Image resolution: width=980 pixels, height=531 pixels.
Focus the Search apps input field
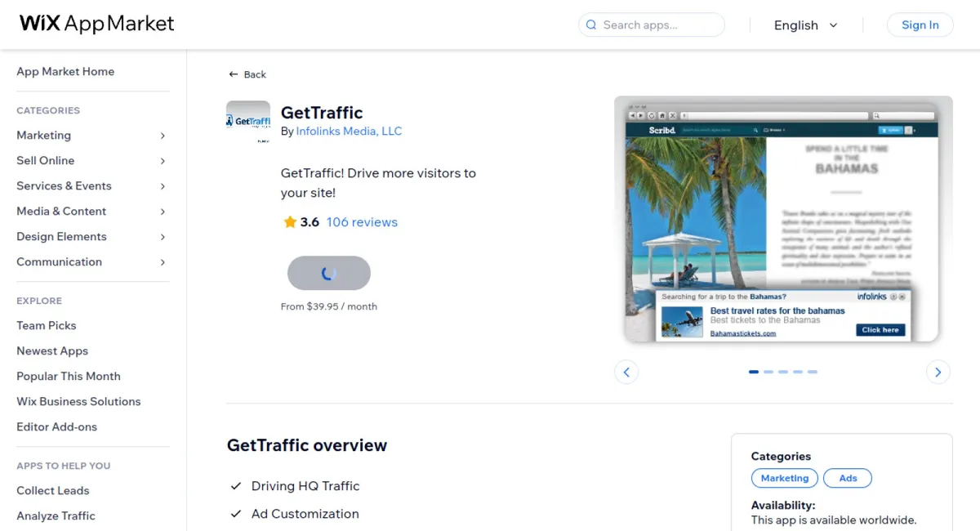click(652, 25)
